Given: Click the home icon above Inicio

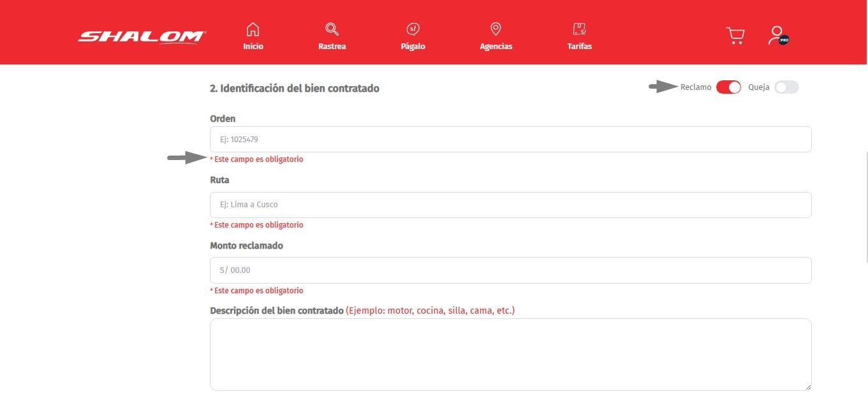Looking at the screenshot, I should coord(253,29).
